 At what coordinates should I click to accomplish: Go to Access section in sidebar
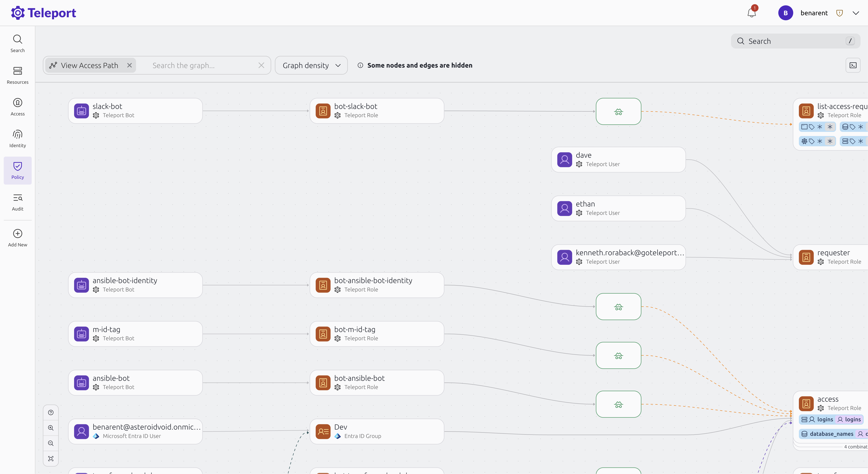(18, 107)
